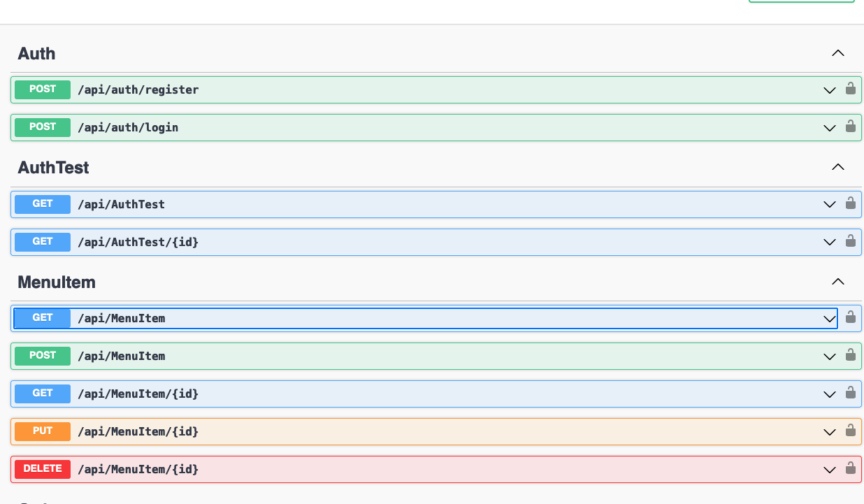Click the MenuItem section heading
This screenshot has height=504, width=864.
[57, 282]
